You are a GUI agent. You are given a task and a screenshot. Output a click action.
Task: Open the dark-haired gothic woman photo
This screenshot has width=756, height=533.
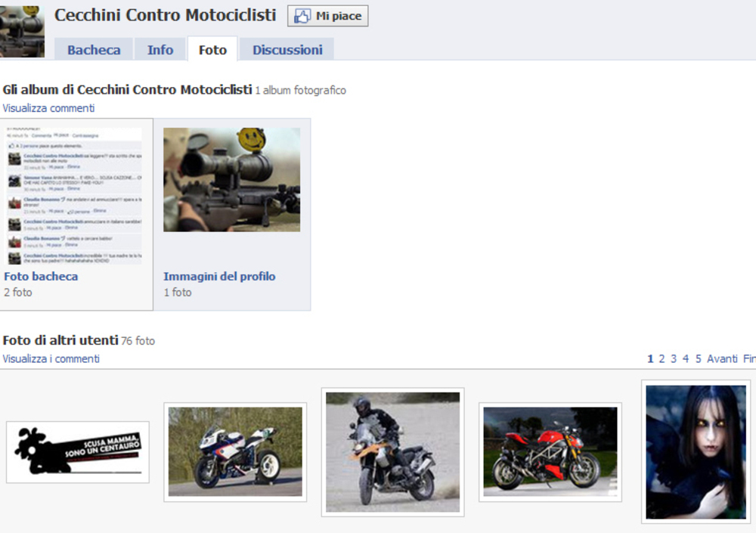[696, 452]
